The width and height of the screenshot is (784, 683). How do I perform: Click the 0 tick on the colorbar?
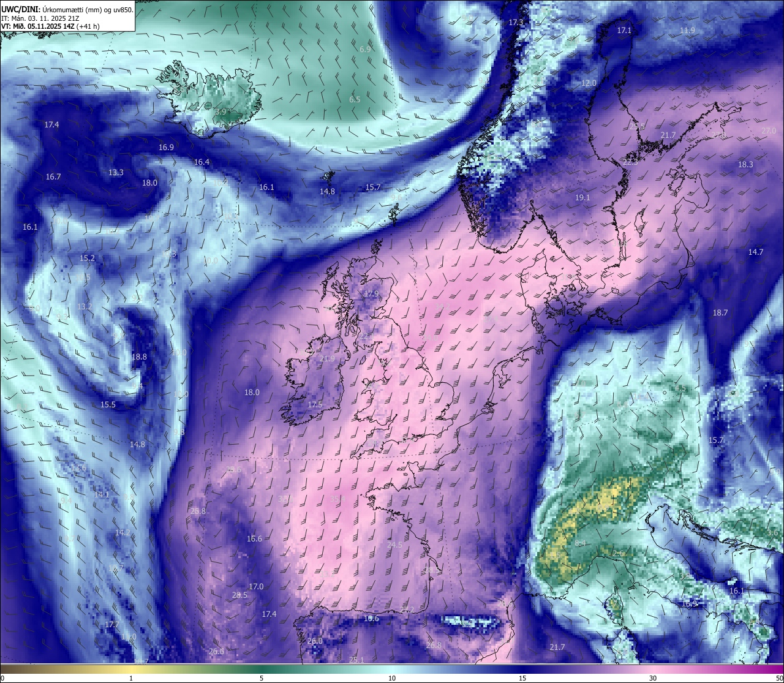click(2, 678)
